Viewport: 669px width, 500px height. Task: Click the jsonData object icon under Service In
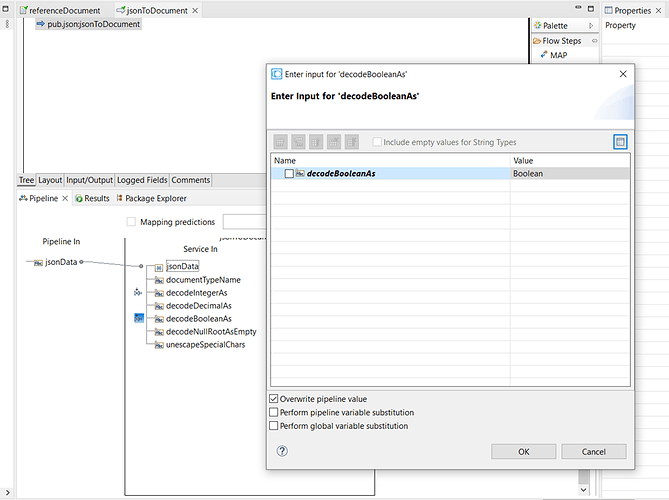(159, 267)
